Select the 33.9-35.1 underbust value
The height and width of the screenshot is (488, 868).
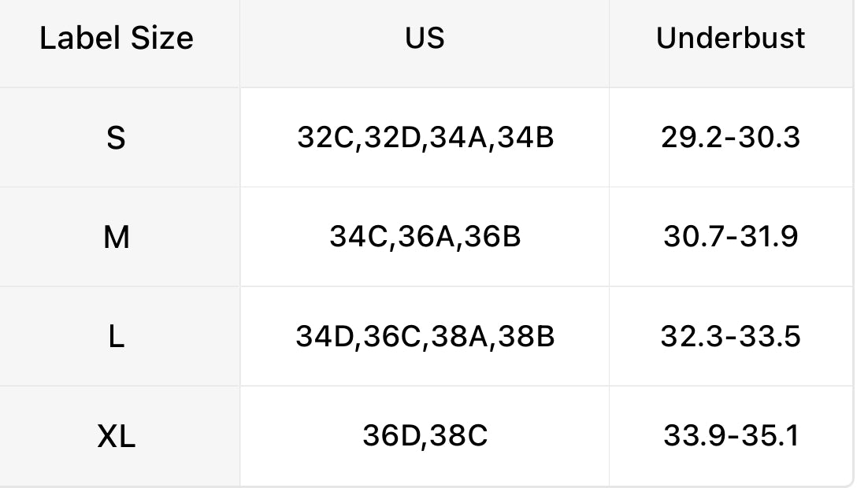tap(730, 436)
